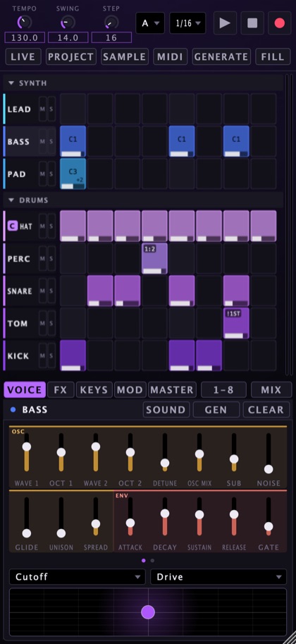Solo the LEAD track
This screenshot has width=296, height=644.
pyautogui.click(x=51, y=109)
